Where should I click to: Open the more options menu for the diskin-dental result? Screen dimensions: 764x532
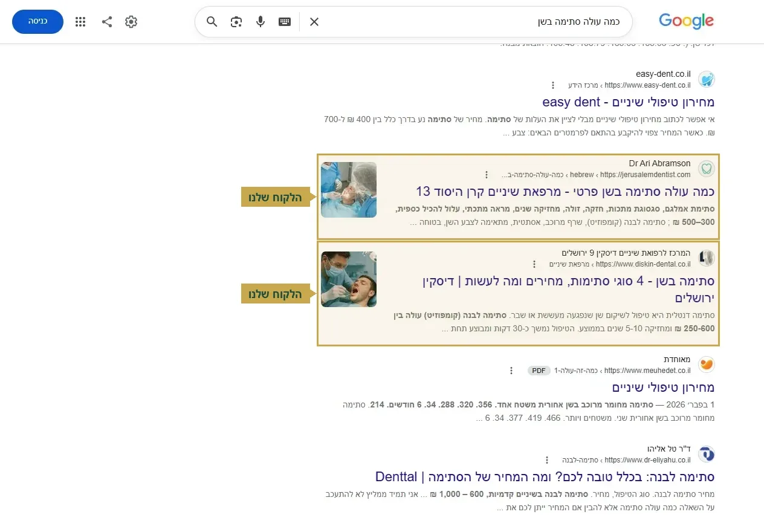click(534, 264)
